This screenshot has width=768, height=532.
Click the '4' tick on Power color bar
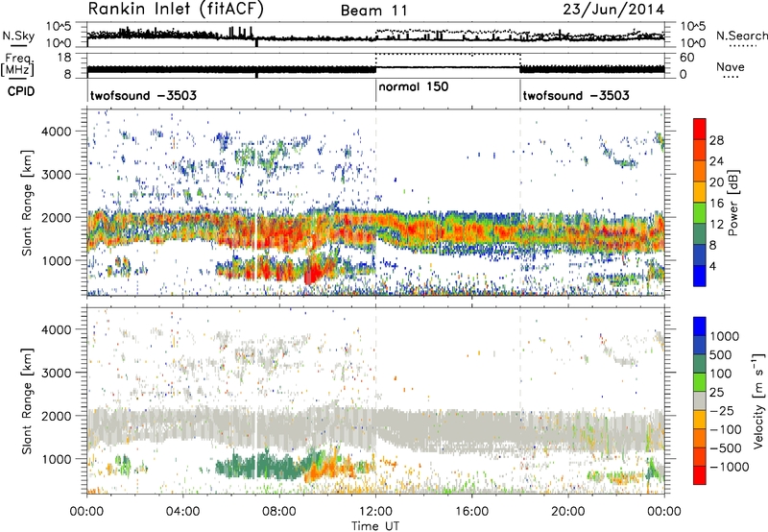(x=713, y=266)
